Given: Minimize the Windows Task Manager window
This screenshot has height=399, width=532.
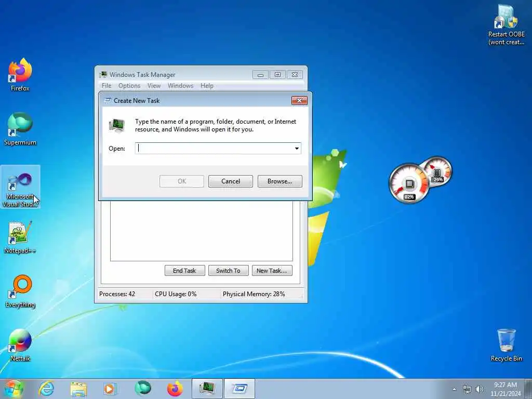Looking at the screenshot, I should [x=260, y=75].
